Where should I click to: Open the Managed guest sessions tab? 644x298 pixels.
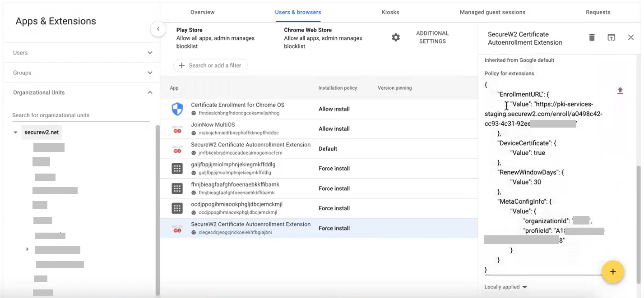click(492, 12)
